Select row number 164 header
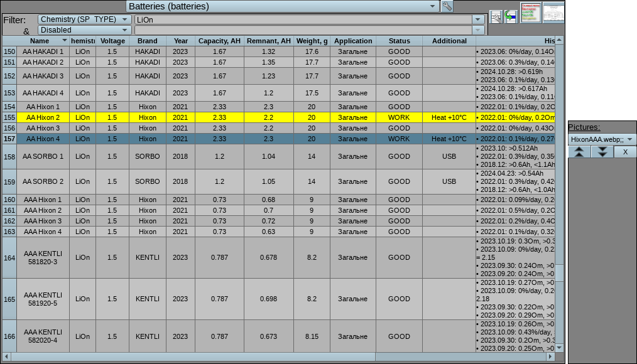The width and height of the screenshot is (637, 364). point(9,257)
